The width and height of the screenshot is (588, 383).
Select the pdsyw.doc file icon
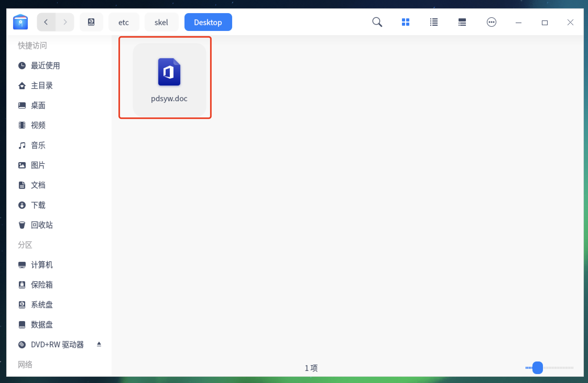coord(169,72)
